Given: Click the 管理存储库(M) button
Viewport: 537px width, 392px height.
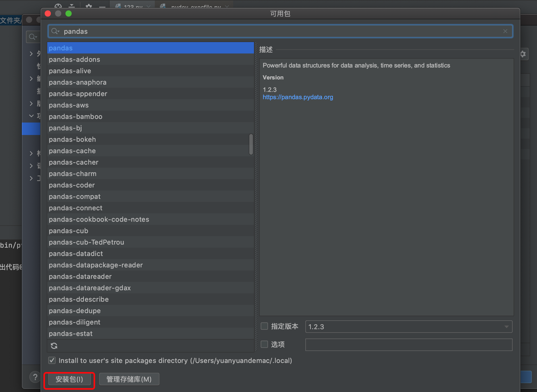Looking at the screenshot, I should pos(129,379).
